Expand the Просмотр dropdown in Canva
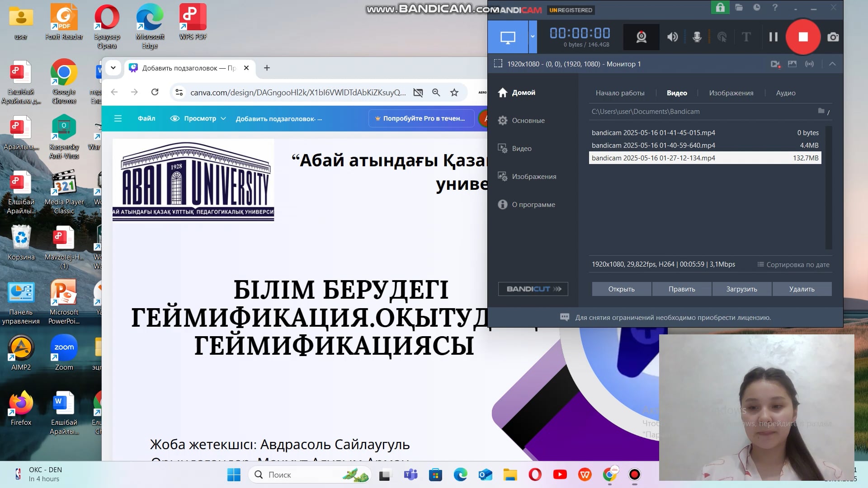Screen dimensions: 868x488 coord(223,118)
